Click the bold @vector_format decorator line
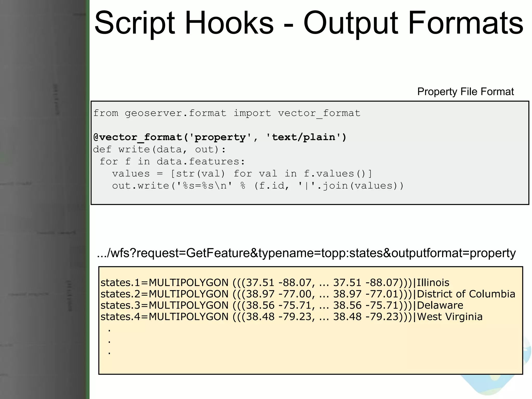The height and width of the screenshot is (399, 532). click(220, 137)
